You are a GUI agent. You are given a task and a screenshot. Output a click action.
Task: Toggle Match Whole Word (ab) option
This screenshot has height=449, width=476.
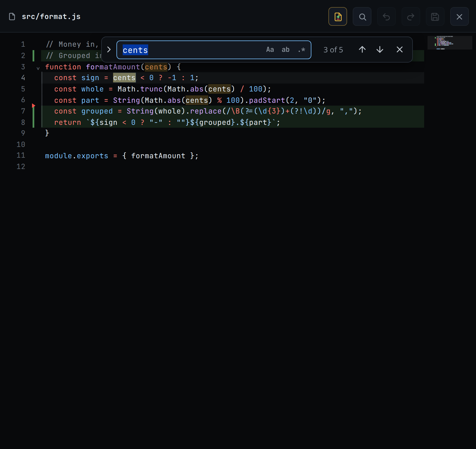pyautogui.click(x=286, y=50)
